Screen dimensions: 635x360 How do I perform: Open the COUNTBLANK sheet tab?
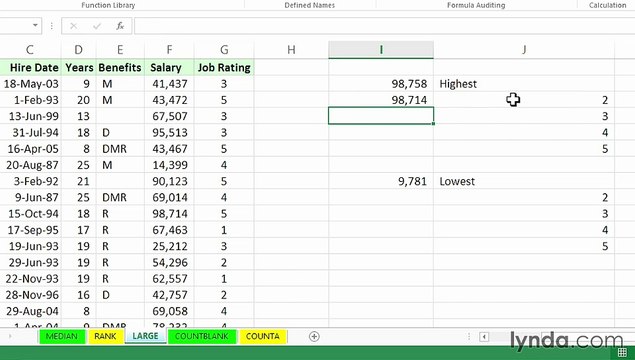202,336
